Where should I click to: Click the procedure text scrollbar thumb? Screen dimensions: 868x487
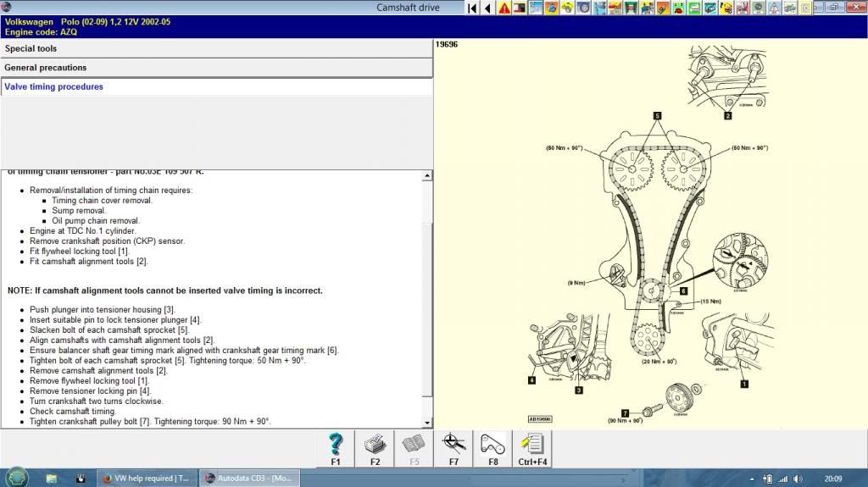(x=427, y=309)
